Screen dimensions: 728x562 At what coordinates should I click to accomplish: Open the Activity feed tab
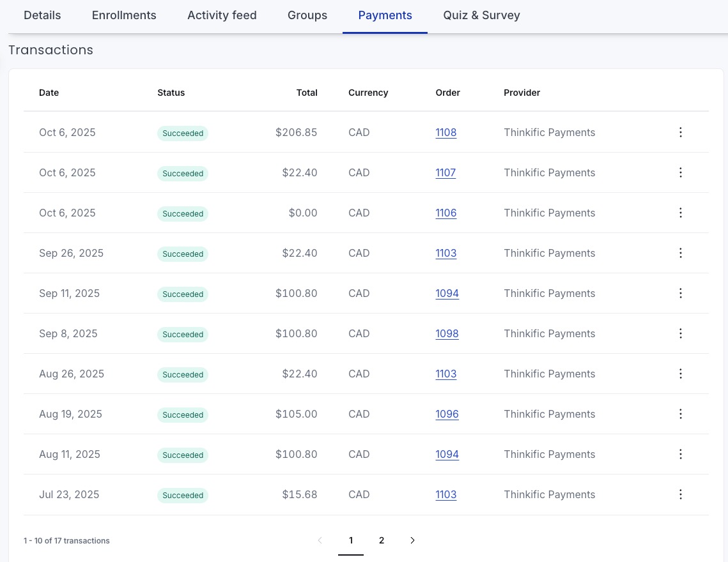(x=222, y=15)
